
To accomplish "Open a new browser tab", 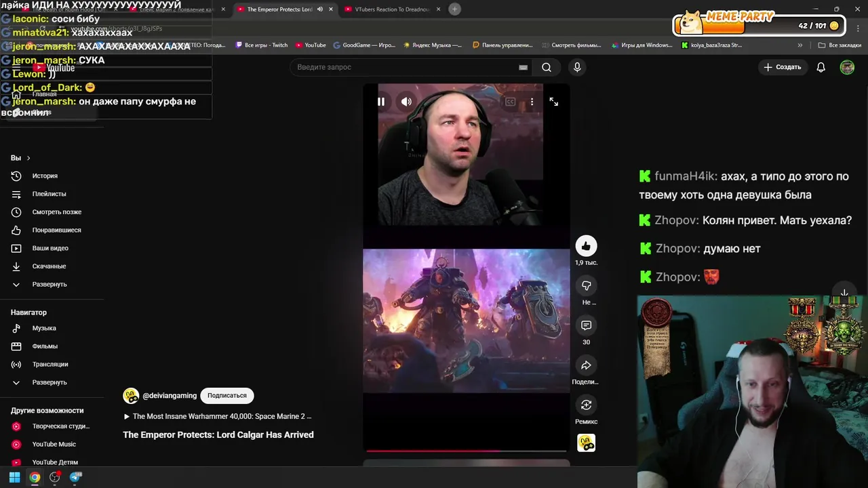I will pos(454,9).
